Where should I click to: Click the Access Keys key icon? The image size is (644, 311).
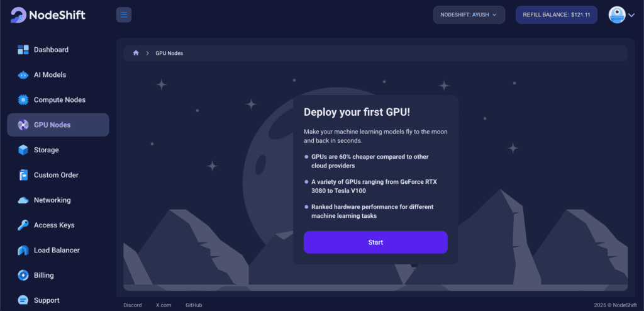23,225
